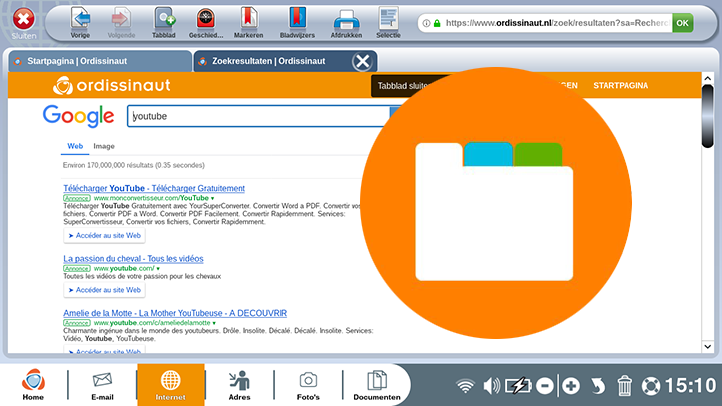Click the undo curved arrow icon
This screenshot has height=406, width=722.
(x=598, y=386)
